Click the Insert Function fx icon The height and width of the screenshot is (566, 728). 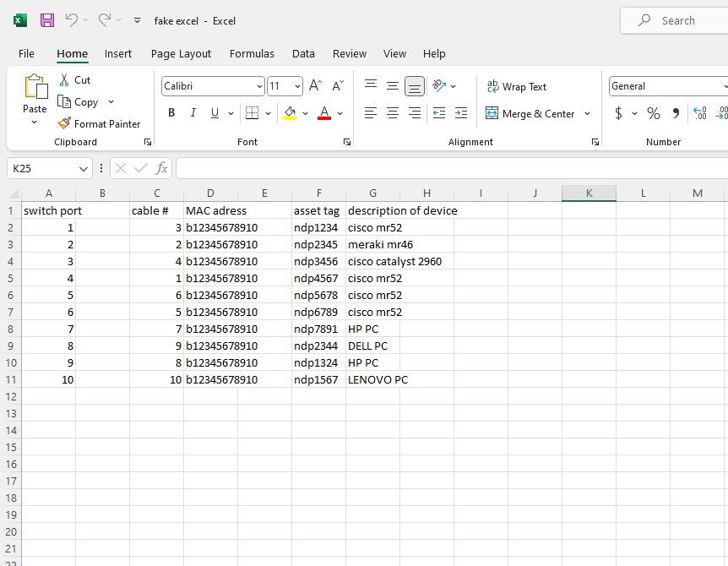coord(160,168)
